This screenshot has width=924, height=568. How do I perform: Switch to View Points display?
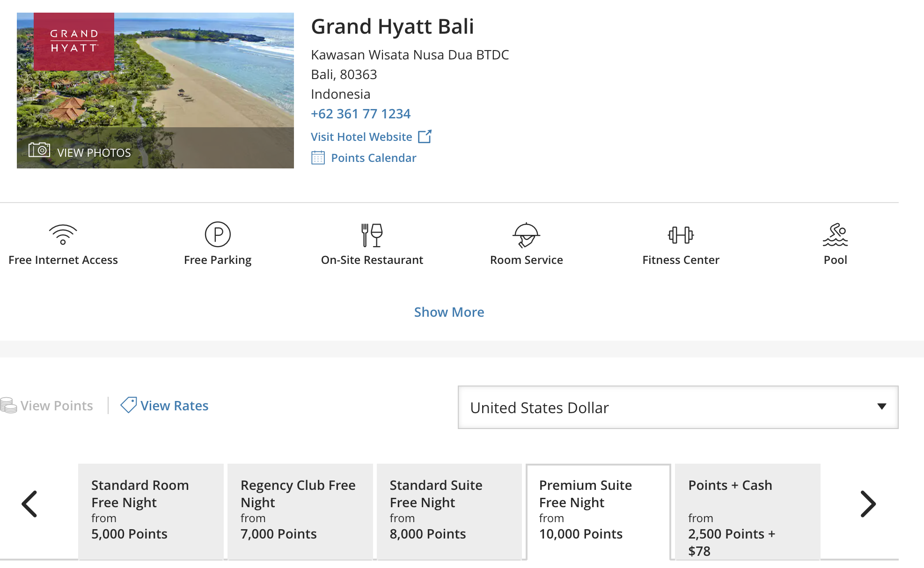click(48, 405)
